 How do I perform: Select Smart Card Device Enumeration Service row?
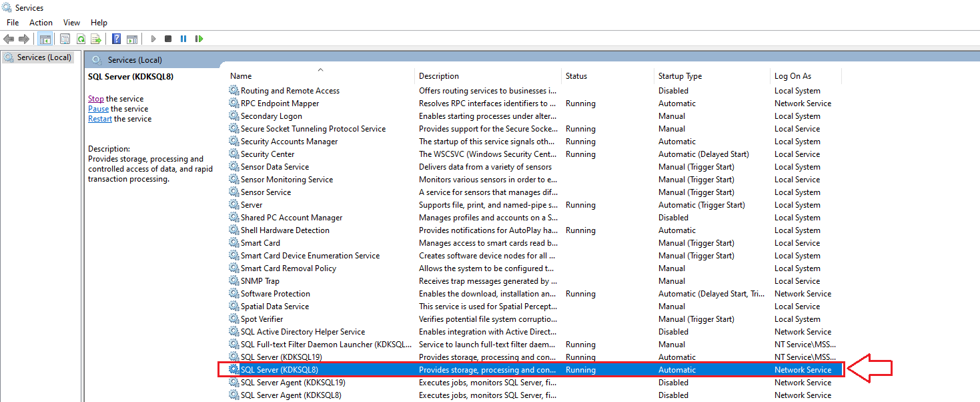[x=535, y=255]
